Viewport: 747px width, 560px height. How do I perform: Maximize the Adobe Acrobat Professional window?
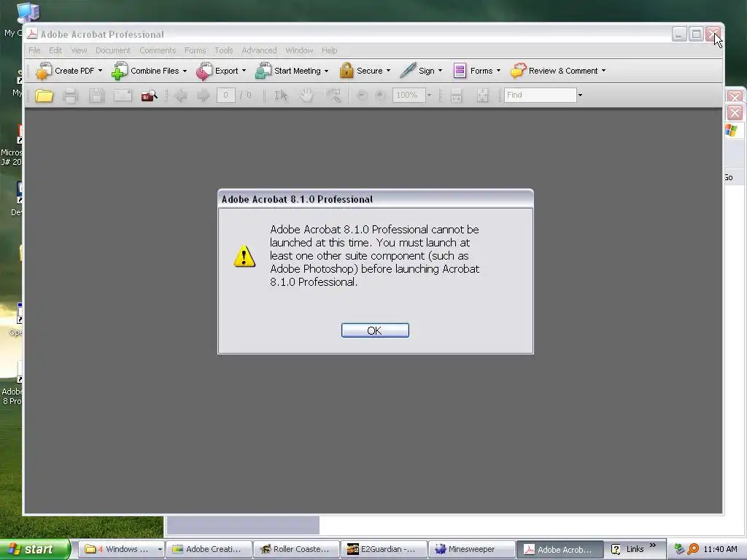(696, 34)
